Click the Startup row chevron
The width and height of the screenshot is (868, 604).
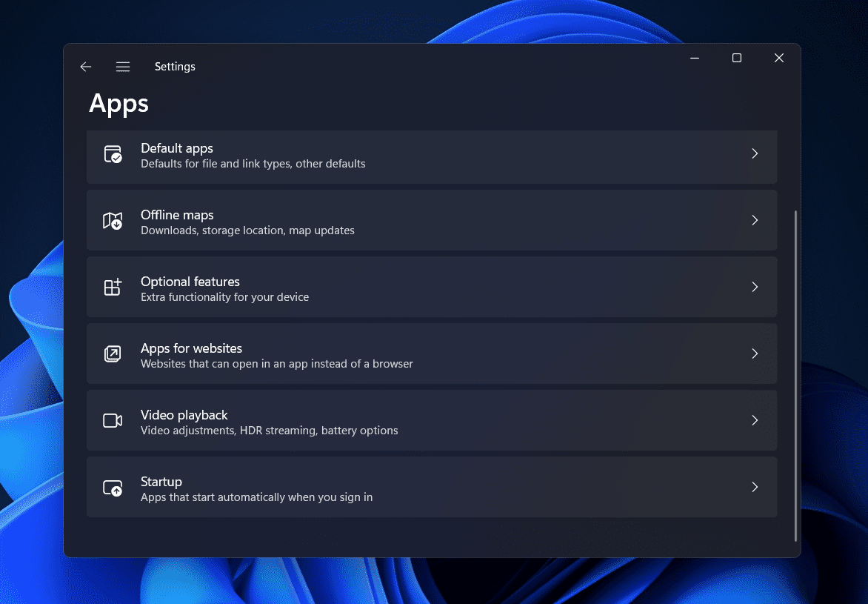(755, 487)
